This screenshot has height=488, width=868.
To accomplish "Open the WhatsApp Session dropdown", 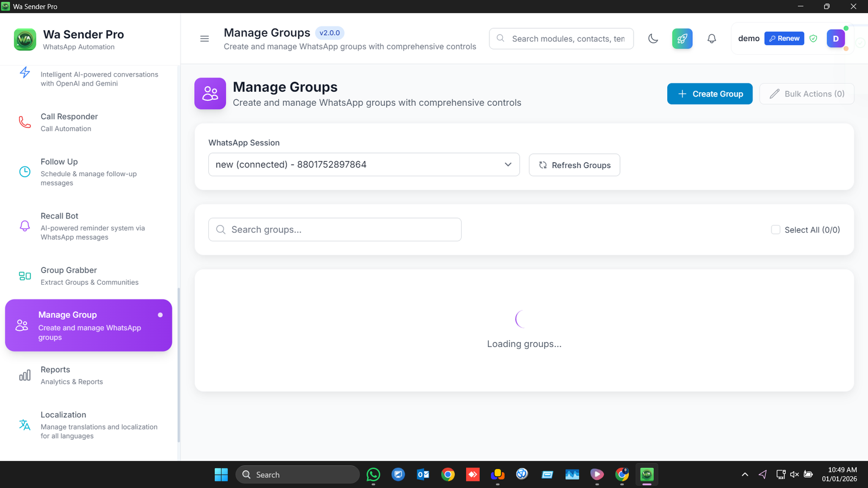I will tap(363, 164).
